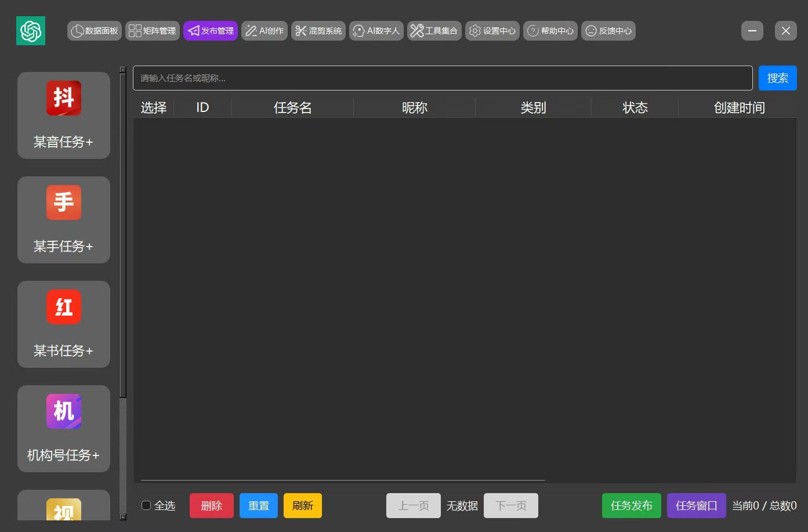Open the 某书任务 Xiaohongshu icon

[63, 307]
